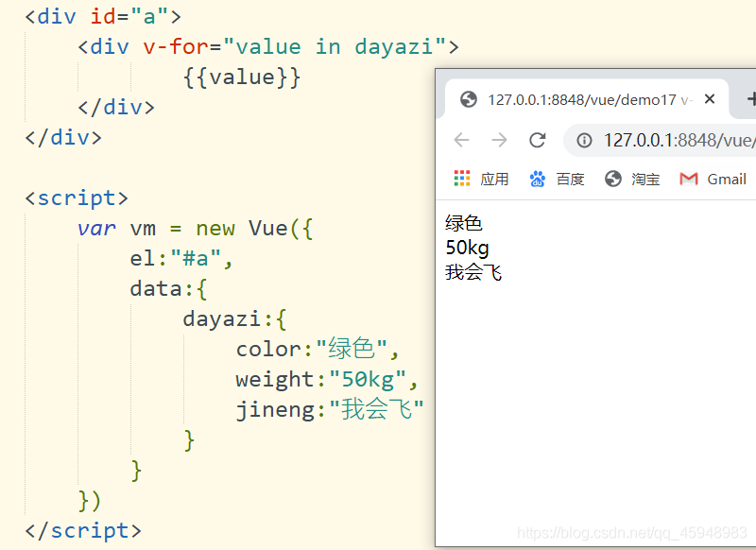Screen dimensions: 756x550
Task: Click the opening <script> tag in code
Action: click(77, 198)
